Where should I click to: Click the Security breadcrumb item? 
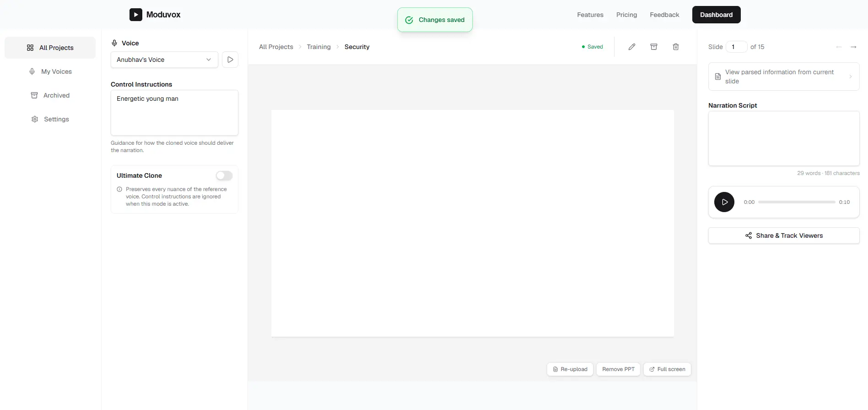click(357, 47)
